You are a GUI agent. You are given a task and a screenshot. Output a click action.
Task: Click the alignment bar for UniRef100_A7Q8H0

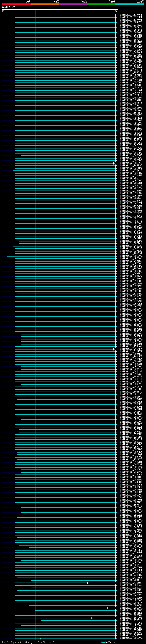pos(52,583)
